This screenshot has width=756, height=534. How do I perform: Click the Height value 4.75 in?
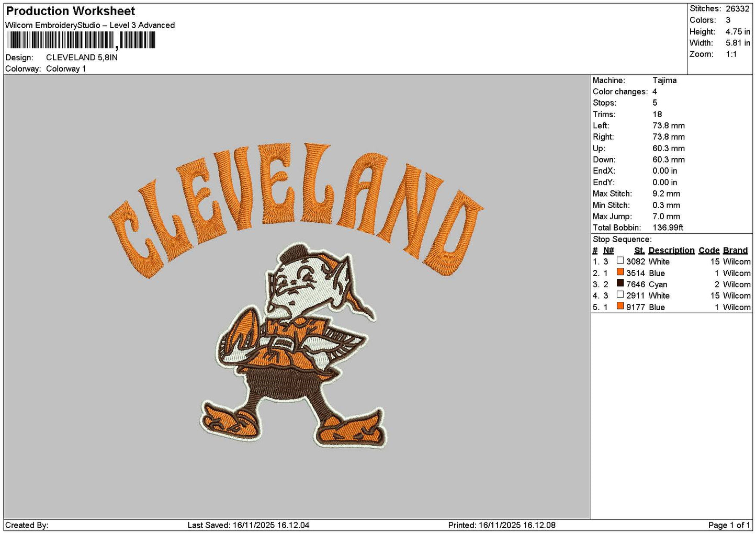coord(738,32)
